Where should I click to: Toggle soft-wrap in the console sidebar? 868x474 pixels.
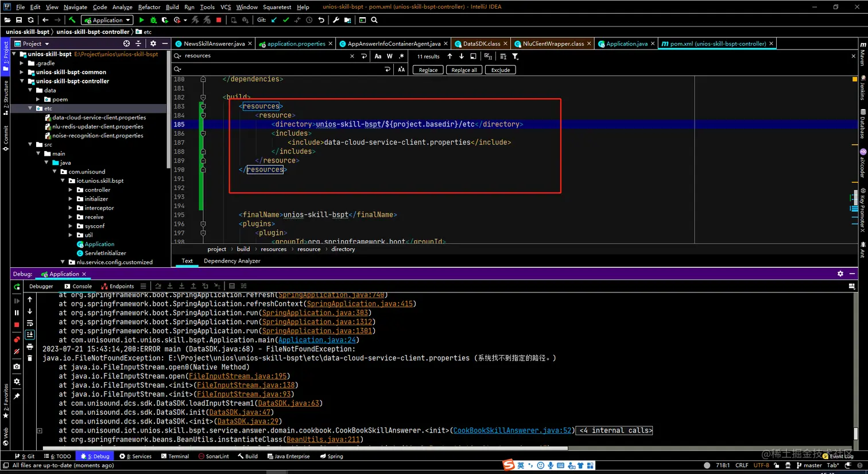pyautogui.click(x=30, y=323)
